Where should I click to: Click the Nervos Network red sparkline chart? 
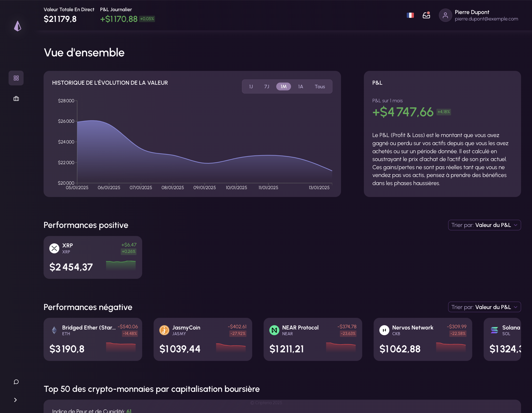pyautogui.click(x=451, y=347)
